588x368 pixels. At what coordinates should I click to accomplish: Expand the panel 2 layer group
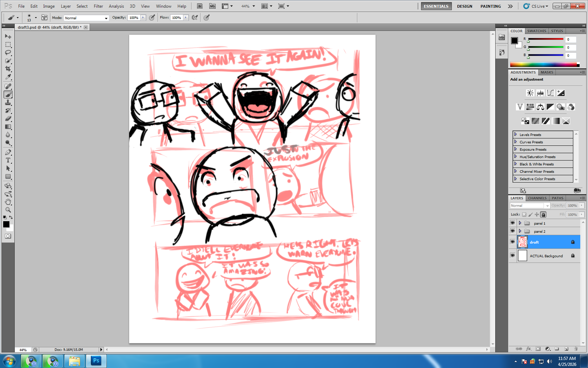click(x=520, y=231)
